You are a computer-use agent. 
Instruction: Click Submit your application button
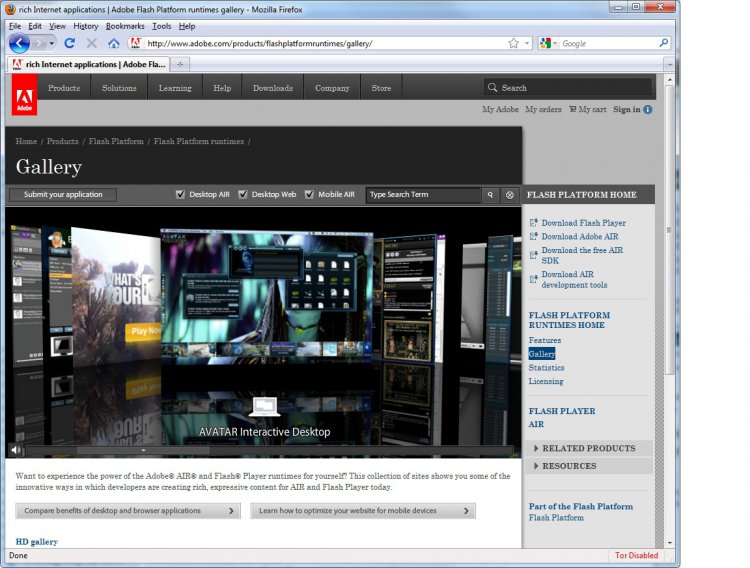point(63,194)
